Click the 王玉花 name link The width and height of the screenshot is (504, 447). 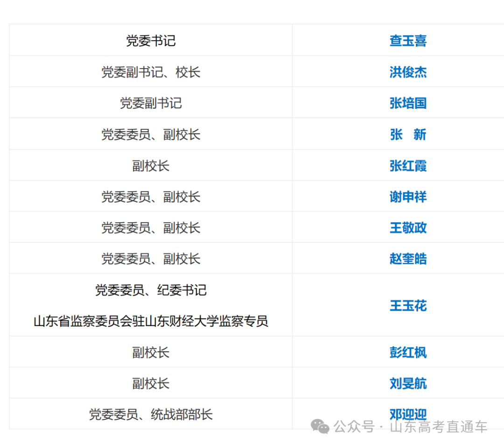click(408, 305)
